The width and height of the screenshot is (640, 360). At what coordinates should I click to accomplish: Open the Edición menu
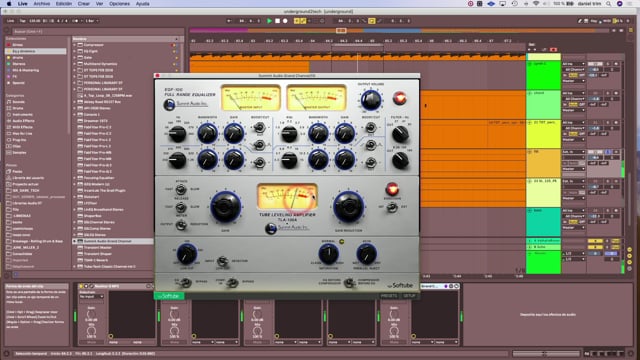[x=64, y=4]
